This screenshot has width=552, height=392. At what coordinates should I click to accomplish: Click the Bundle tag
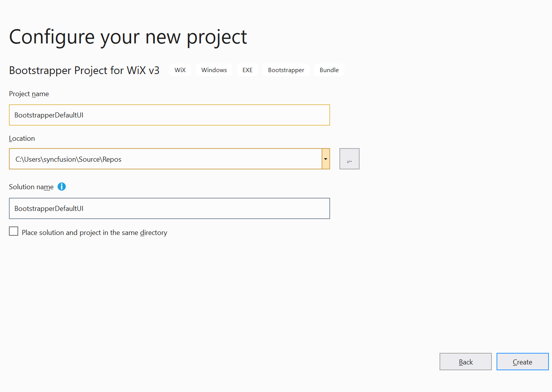[329, 70]
